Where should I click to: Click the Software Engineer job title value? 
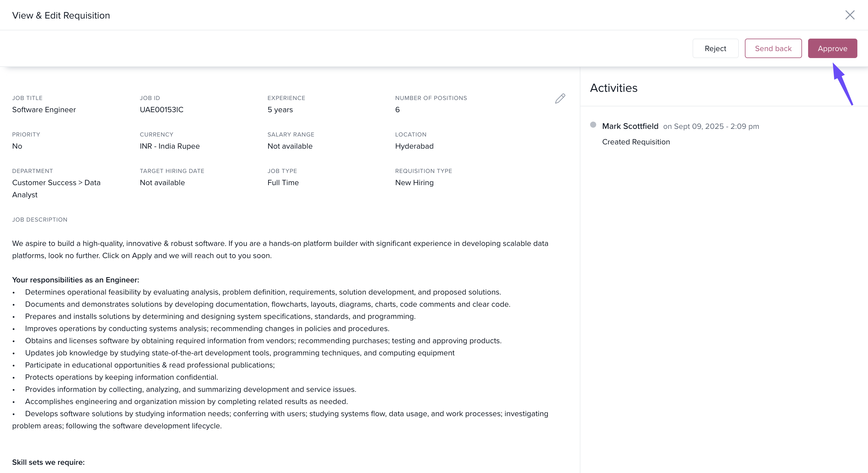(x=44, y=110)
